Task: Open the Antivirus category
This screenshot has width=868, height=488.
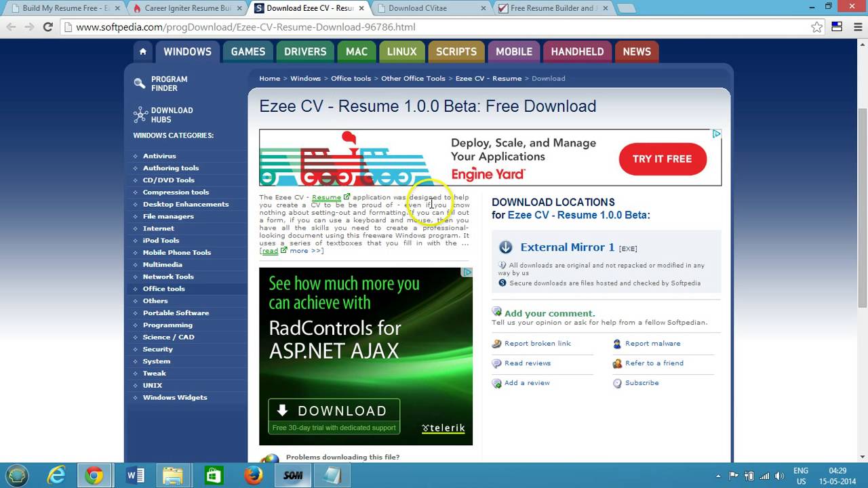Action: tap(159, 156)
